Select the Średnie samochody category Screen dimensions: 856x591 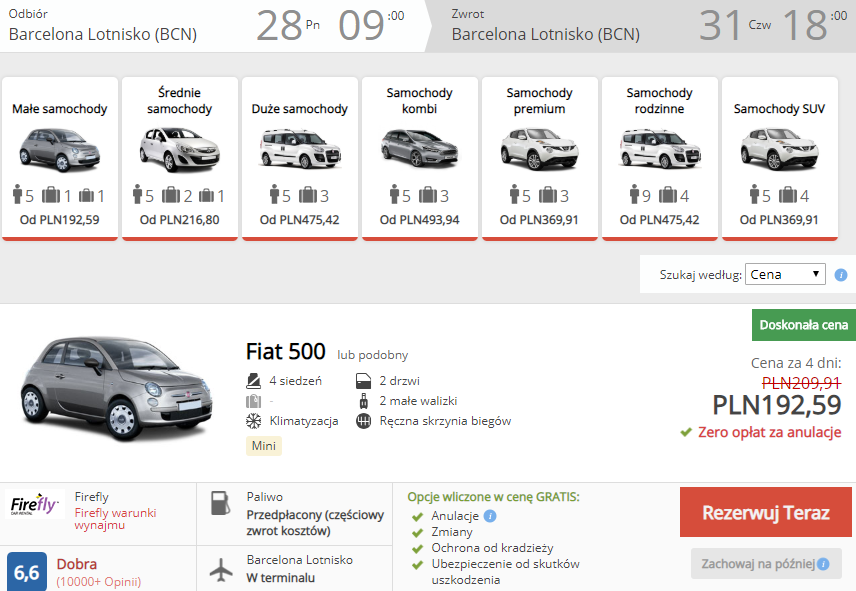[x=180, y=158]
